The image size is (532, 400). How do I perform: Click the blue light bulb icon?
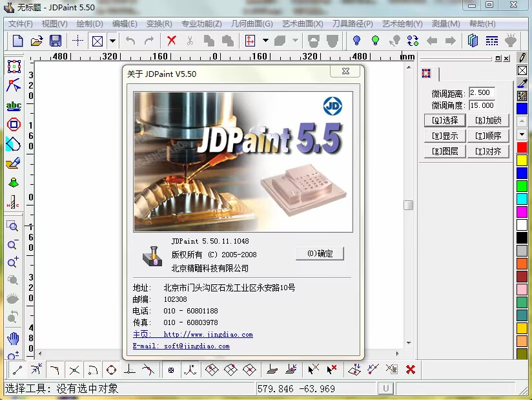point(356,41)
